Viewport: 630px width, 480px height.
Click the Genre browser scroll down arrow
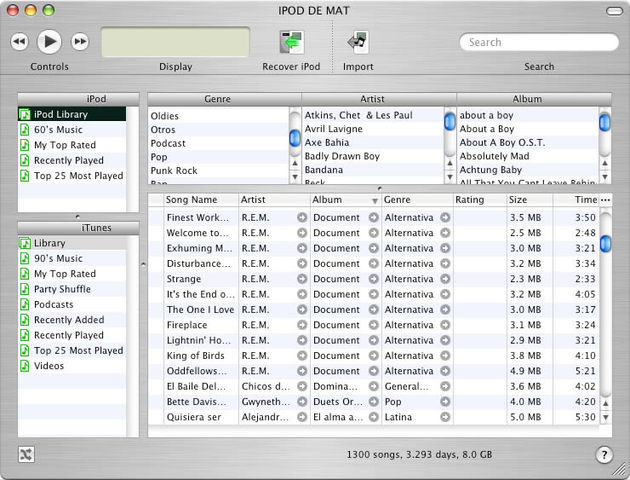click(x=295, y=177)
